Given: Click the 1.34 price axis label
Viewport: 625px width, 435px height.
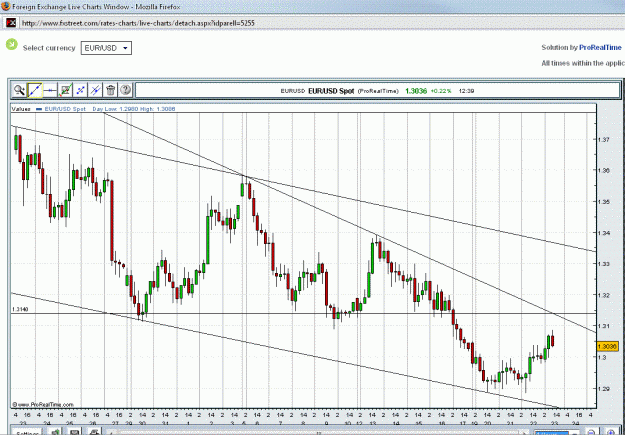Looking at the screenshot, I should [x=603, y=232].
